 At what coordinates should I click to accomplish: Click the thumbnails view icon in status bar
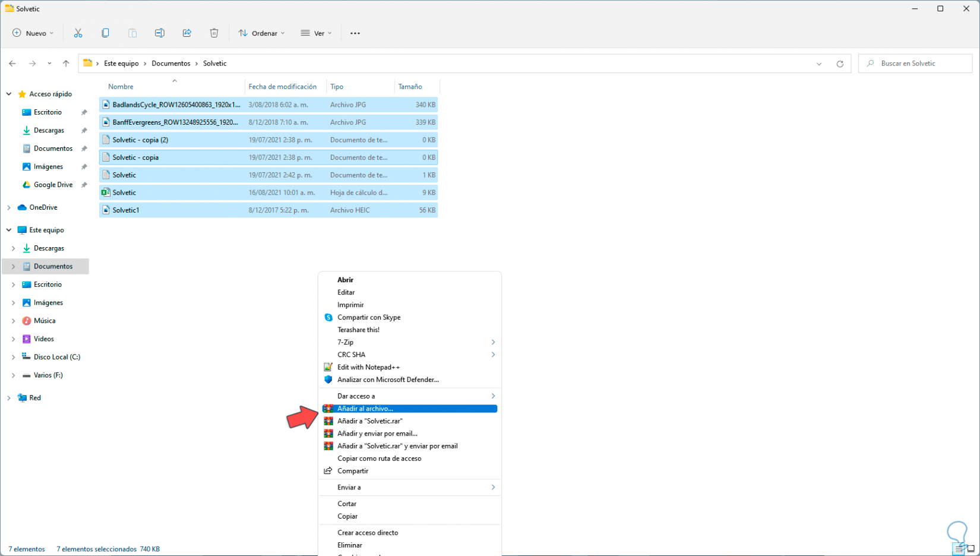[971, 549]
